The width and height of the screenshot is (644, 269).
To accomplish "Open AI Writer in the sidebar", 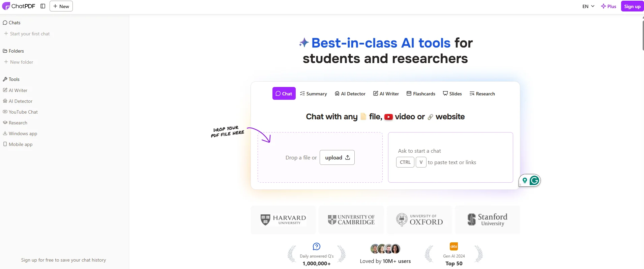I will (18, 90).
